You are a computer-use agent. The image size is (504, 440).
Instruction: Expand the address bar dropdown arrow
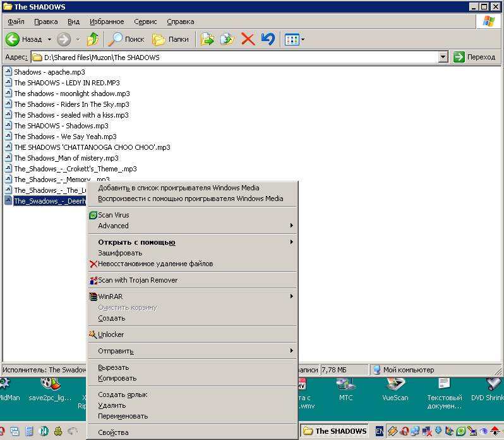(x=443, y=57)
